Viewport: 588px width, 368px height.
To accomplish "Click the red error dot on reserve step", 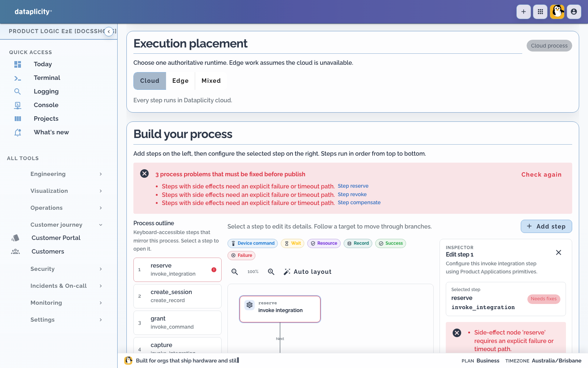I will [214, 270].
